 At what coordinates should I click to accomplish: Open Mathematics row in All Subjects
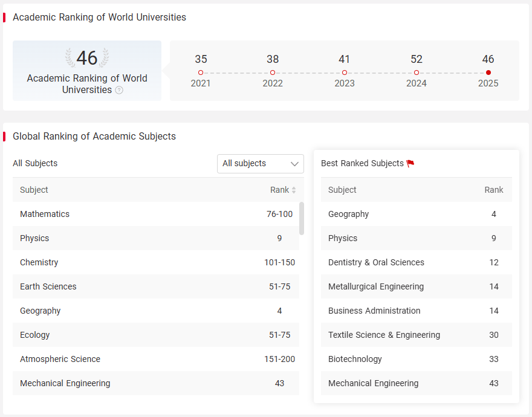pos(156,214)
